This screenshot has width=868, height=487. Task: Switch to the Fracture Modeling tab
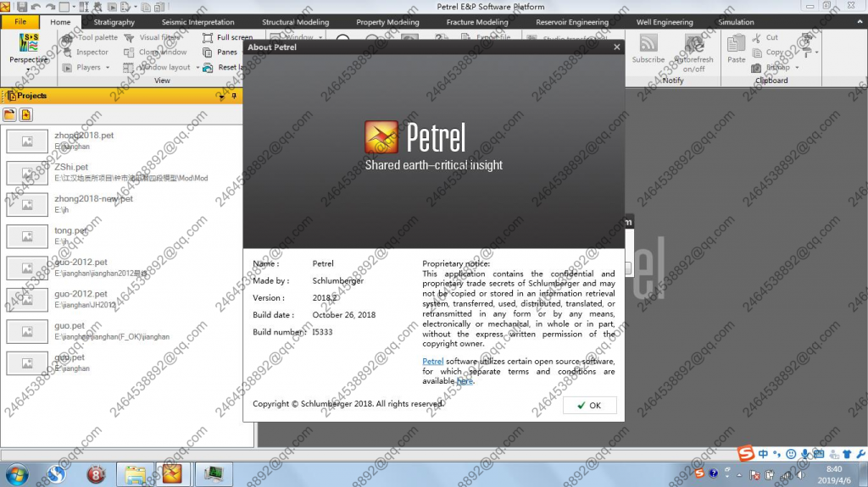click(477, 22)
